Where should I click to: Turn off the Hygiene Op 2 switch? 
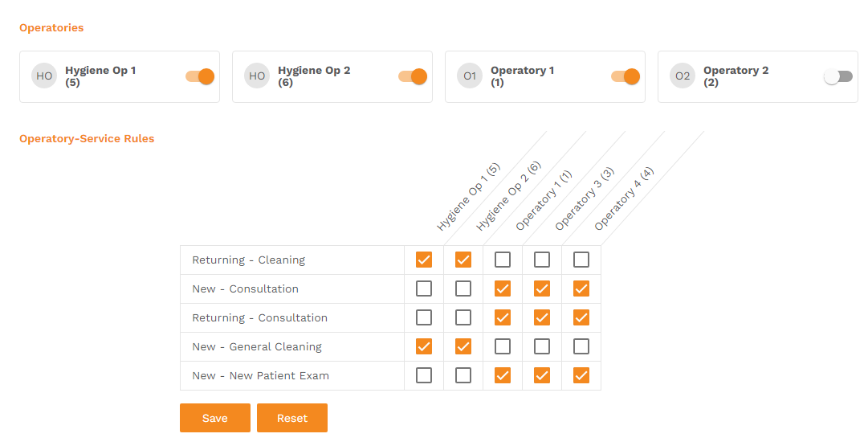[x=413, y=76]
